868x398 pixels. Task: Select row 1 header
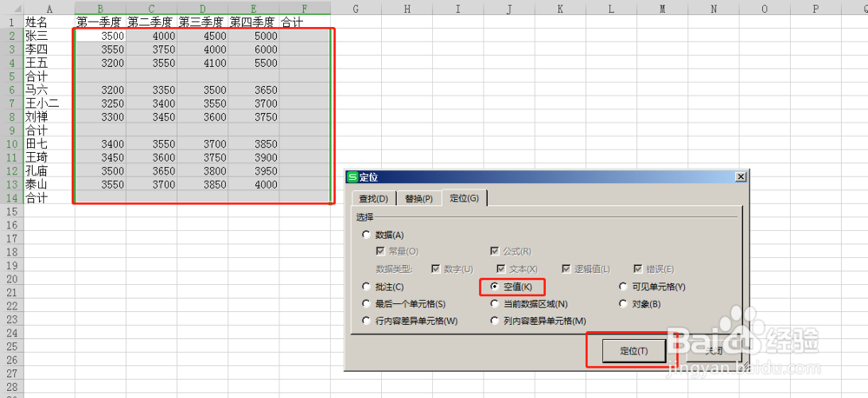point(11,23)
